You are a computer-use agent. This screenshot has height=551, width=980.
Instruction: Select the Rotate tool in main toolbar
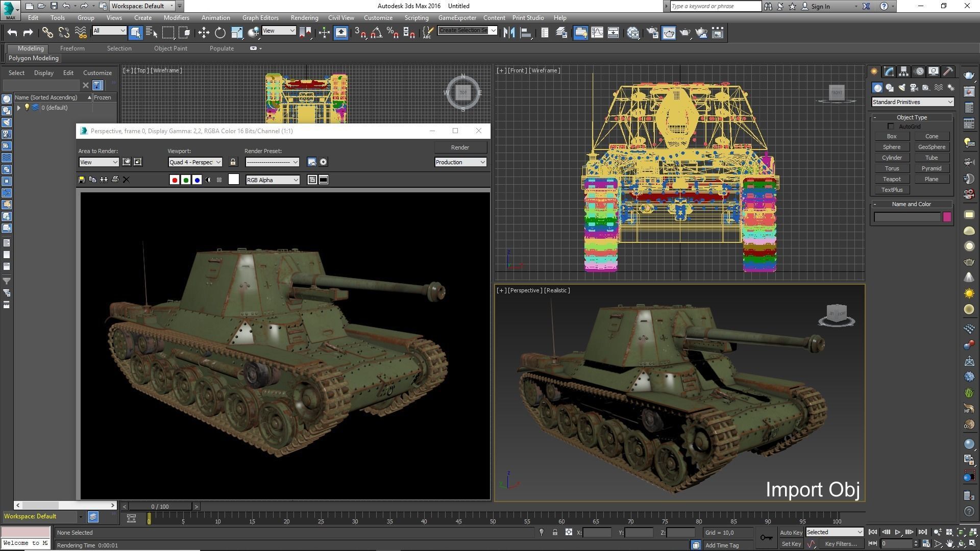(x=220, y=33)
